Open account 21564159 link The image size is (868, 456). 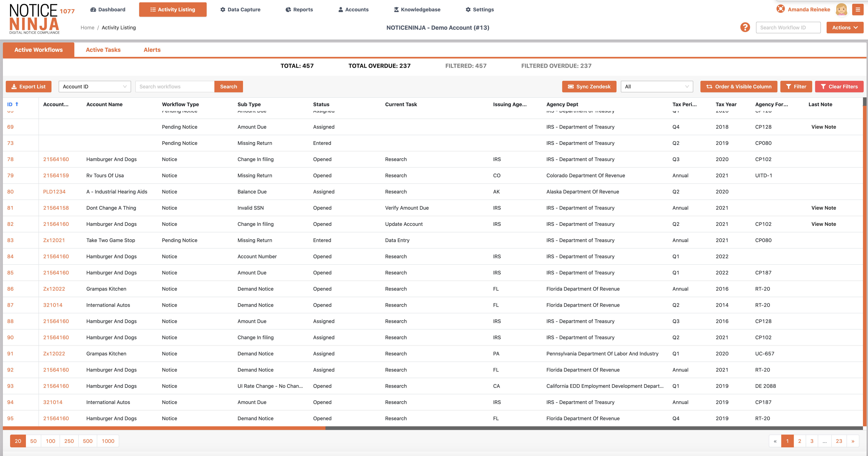pos(56,175)
